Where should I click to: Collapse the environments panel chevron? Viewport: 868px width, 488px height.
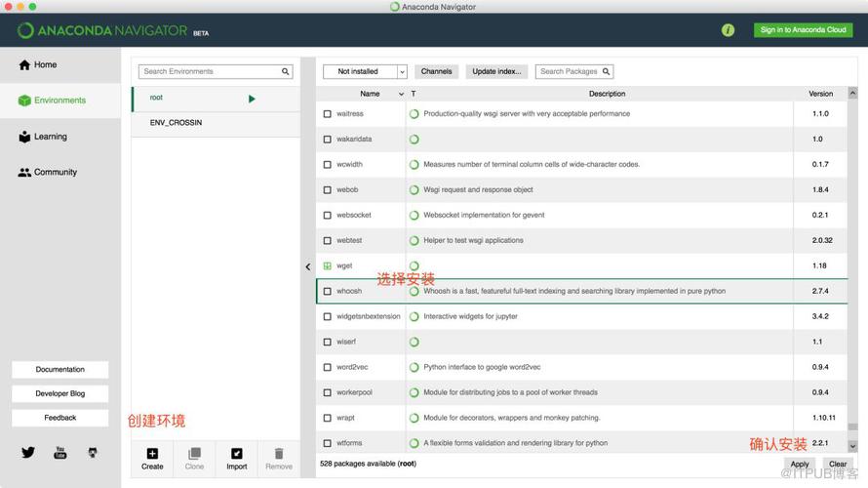coord(308,267)
